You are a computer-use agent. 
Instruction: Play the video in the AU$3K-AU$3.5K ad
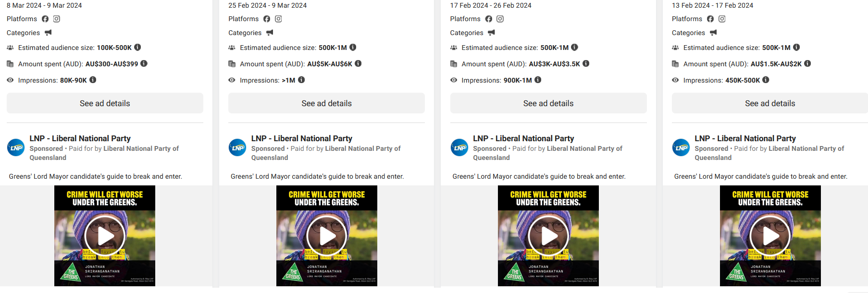click(548, 236)
